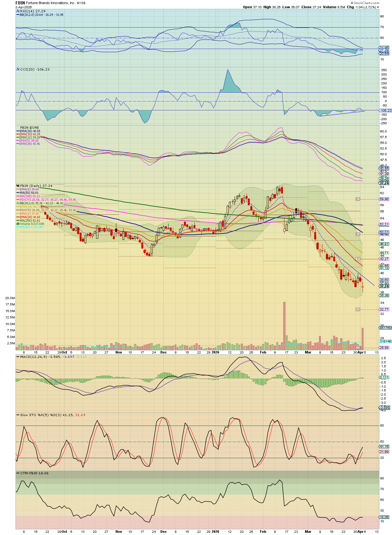The width and height of the screenshot is (392, 535).
Task: Click the P pivot point marker
Action: (x=358, y=259)
